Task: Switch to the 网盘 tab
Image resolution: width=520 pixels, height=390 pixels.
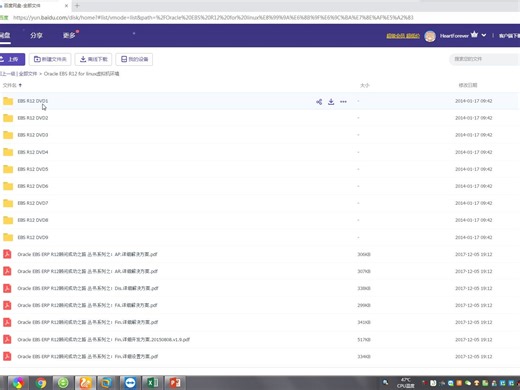Action: point(5,35)
